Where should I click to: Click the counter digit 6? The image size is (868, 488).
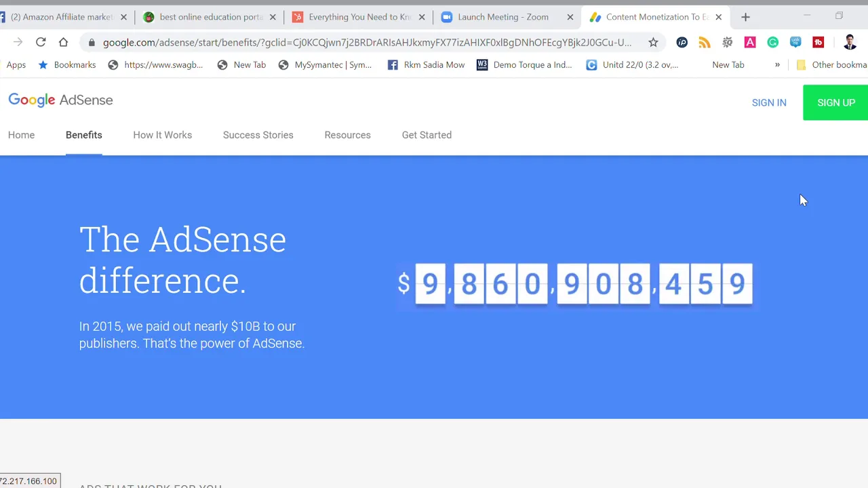(x=500, y=284)
